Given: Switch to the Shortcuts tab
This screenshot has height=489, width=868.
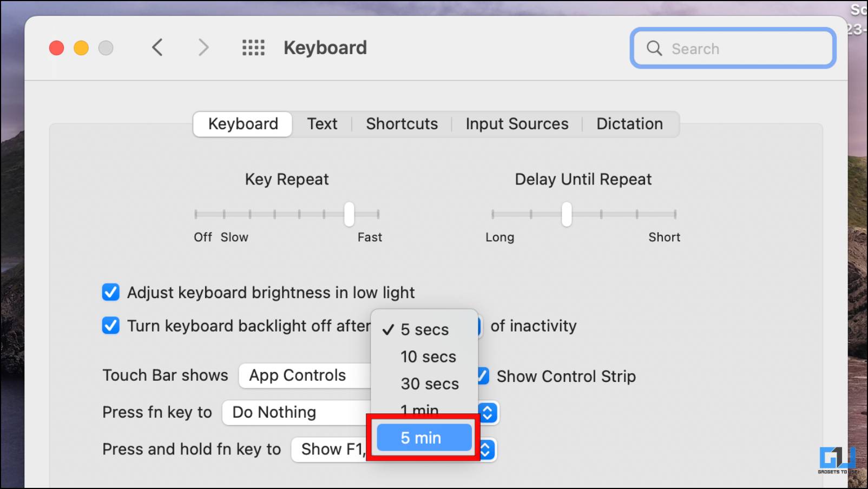Looking at the screenshot, I should 402,124.
